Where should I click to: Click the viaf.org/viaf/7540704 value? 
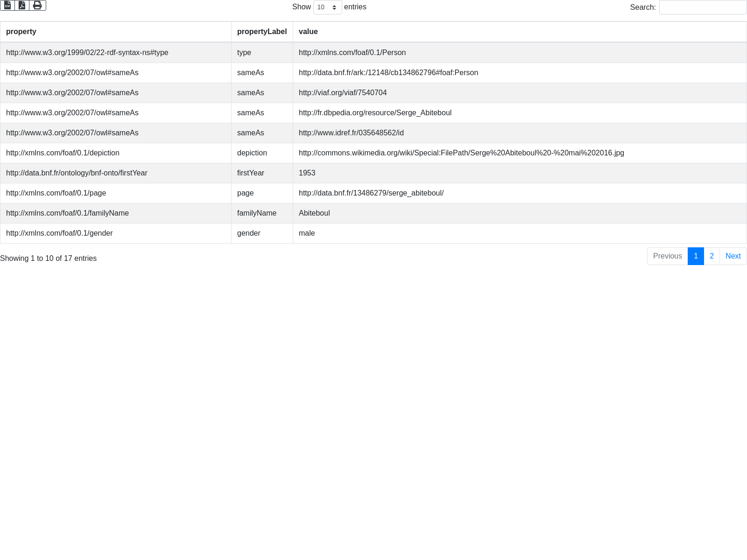pyautogui.click(x=343, y=93)
